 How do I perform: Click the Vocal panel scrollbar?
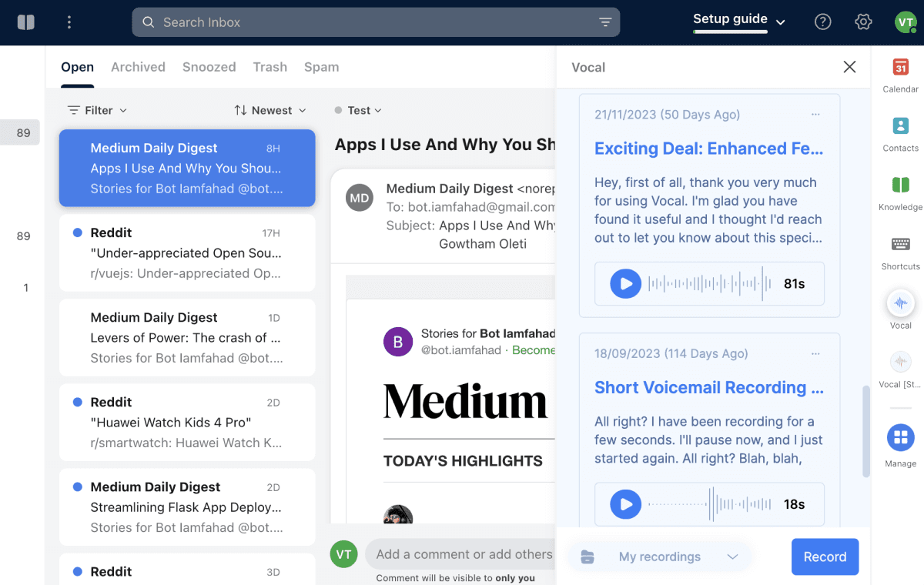(866, 431)
